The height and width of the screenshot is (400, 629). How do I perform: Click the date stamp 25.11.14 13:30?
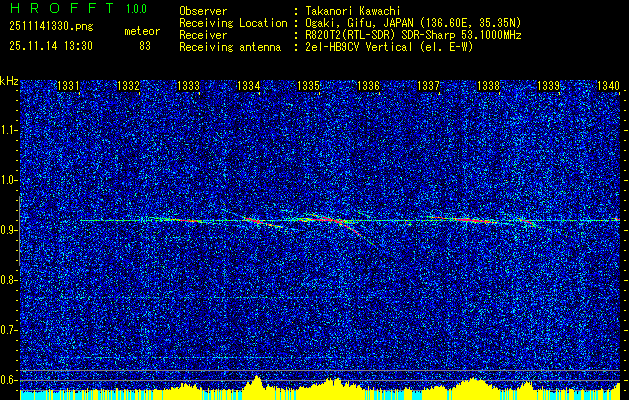pos(51,46)
